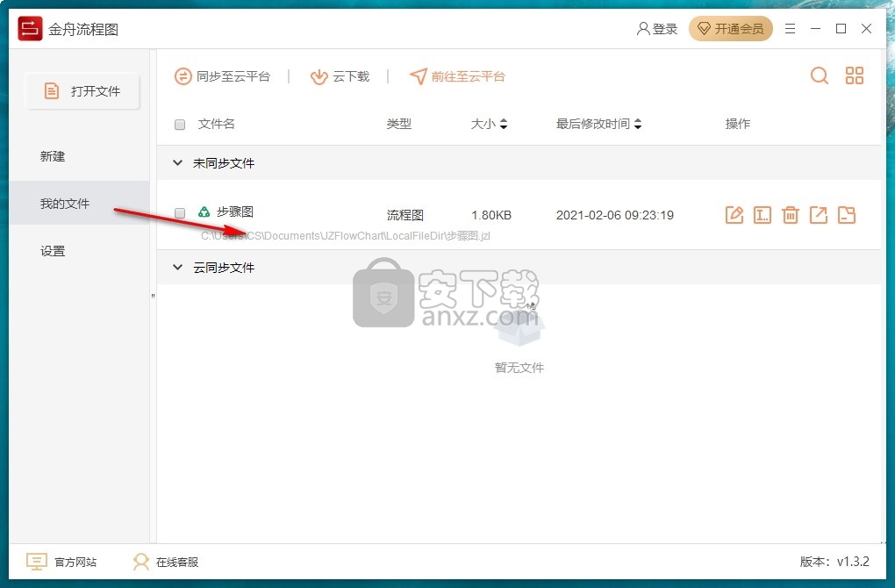Open 在线客服 support link

177,563
